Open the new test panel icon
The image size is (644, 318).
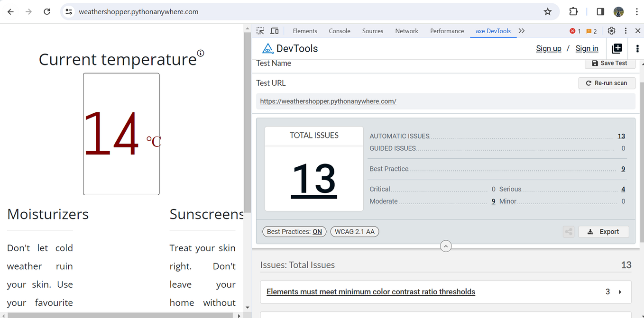point(616,48)
